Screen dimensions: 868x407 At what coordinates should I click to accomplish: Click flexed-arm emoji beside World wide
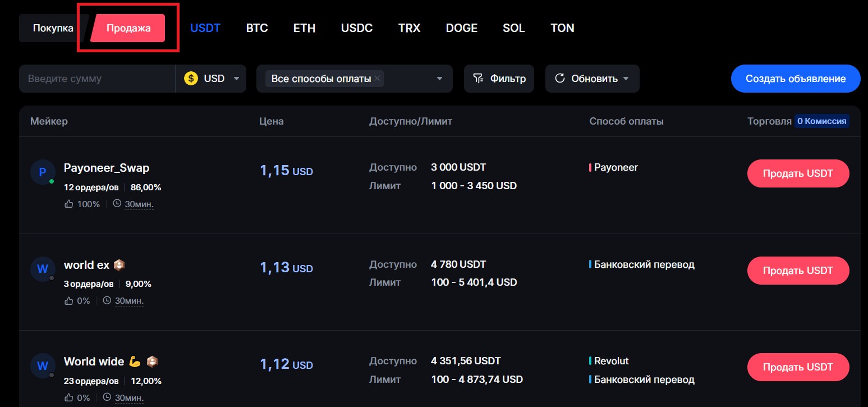coord(135,362)
